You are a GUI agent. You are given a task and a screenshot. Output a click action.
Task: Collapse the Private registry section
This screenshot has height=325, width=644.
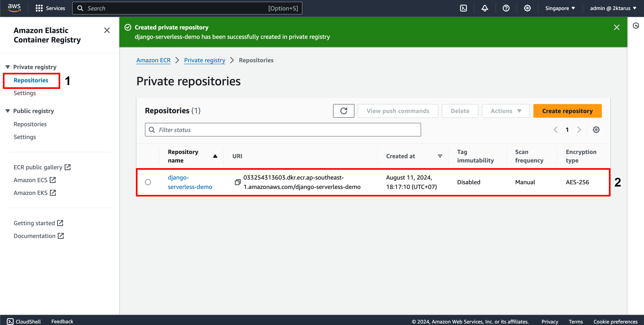(x=8, y=67)
